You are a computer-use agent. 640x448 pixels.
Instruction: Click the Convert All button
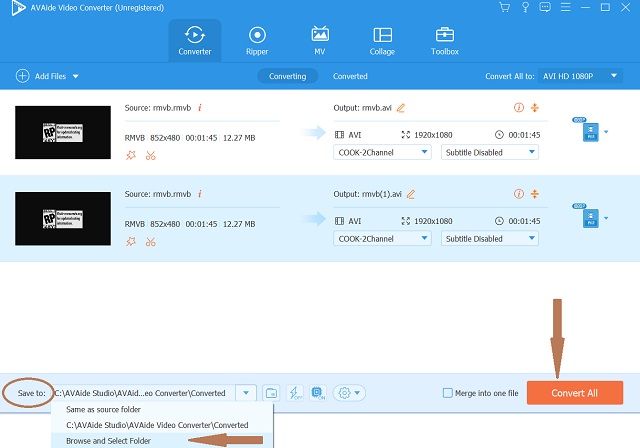pyautogui.click(x=575, y=393)
